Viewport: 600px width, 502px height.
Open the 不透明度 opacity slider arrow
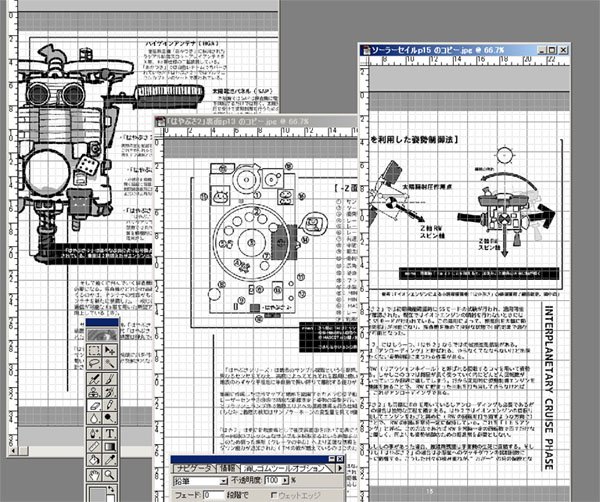click(x=285, y=481)
